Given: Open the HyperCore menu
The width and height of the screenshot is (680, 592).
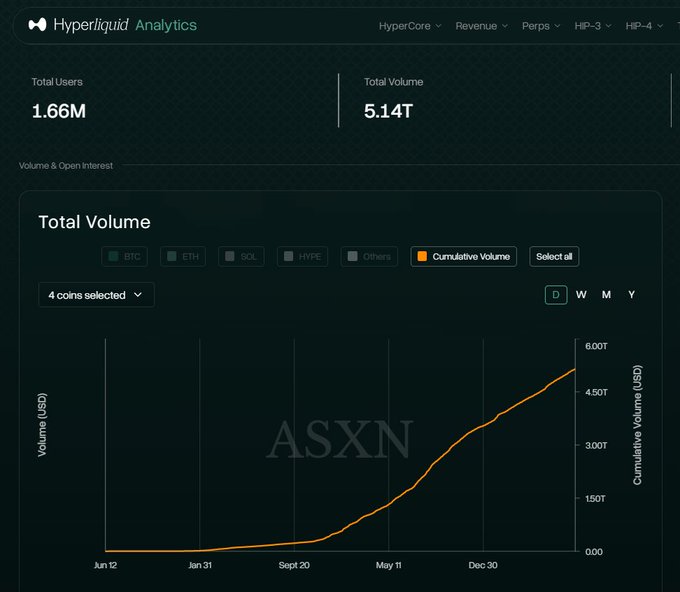Looking at the screenshot, I should (410, 26).
